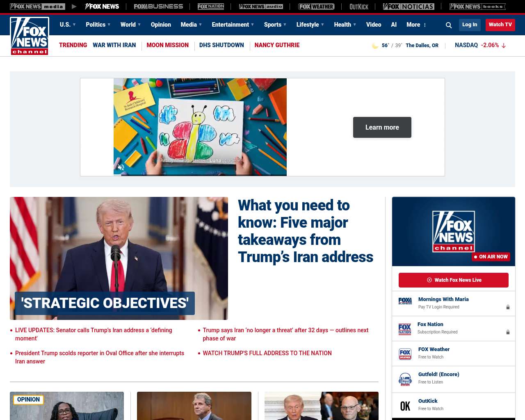The width and height of the screenshot is (525, 420).
Task: Go to the Video section
Action: coord(374,25)
